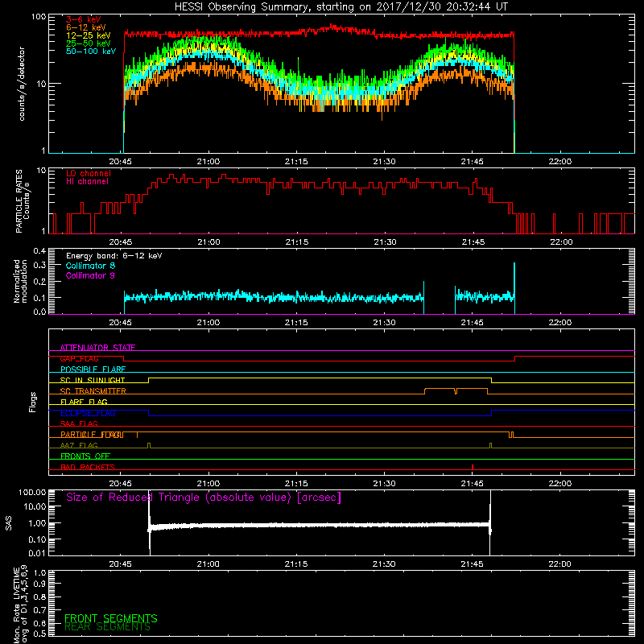Click the SAS axis title

tap(9, 523)
